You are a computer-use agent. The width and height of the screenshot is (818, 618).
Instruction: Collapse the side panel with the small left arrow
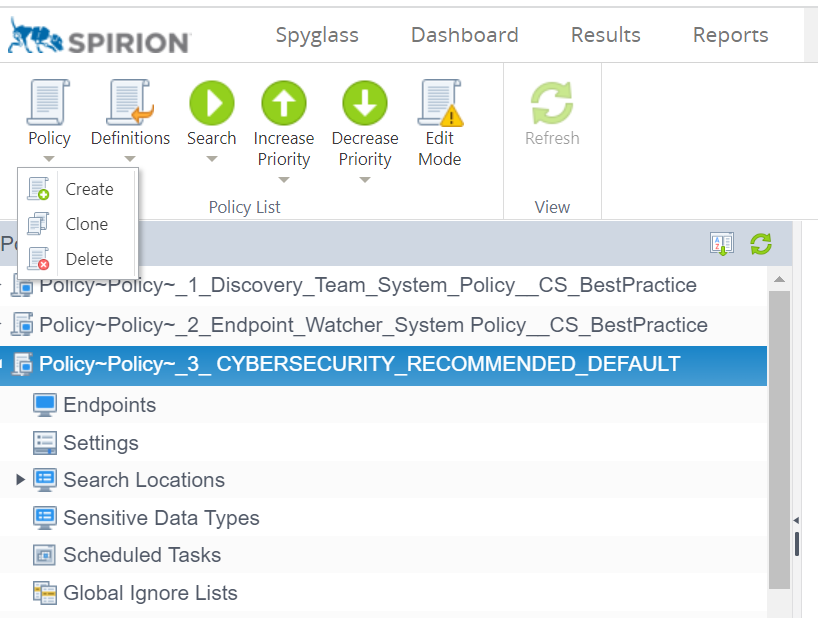(796, 520)
